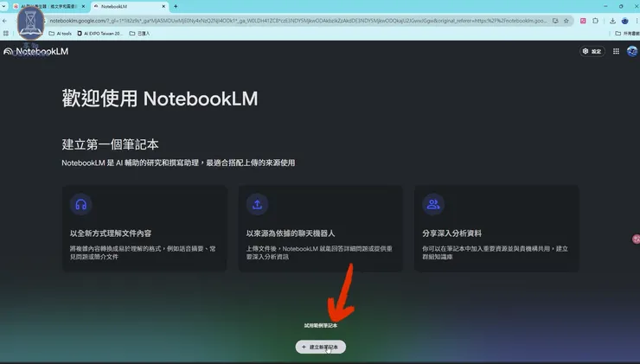Click the headphones icon on first card

tap(80, 204)
